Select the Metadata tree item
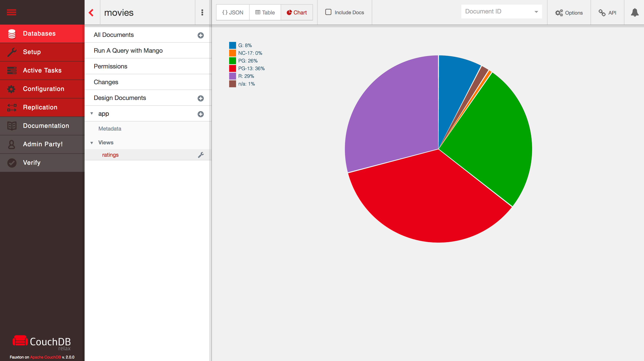 pyautogui.click(x=110, y=128)
